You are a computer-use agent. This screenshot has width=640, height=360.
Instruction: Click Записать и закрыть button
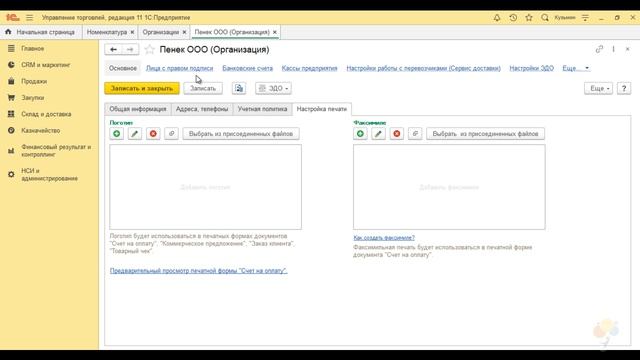[142, 88]
